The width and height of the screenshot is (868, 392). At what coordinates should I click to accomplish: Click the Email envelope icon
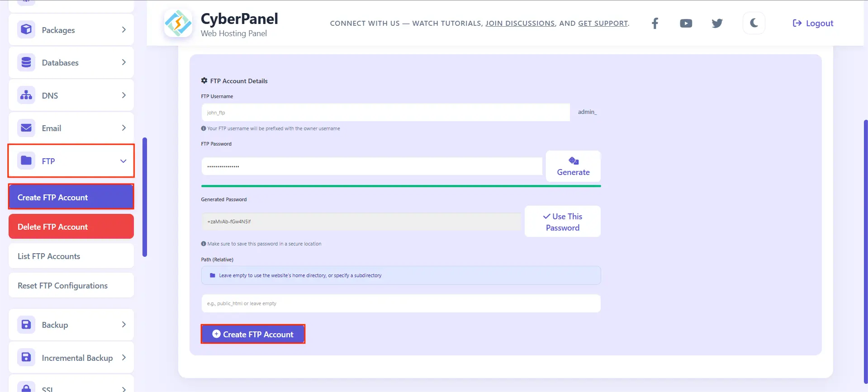pos(26,128)
